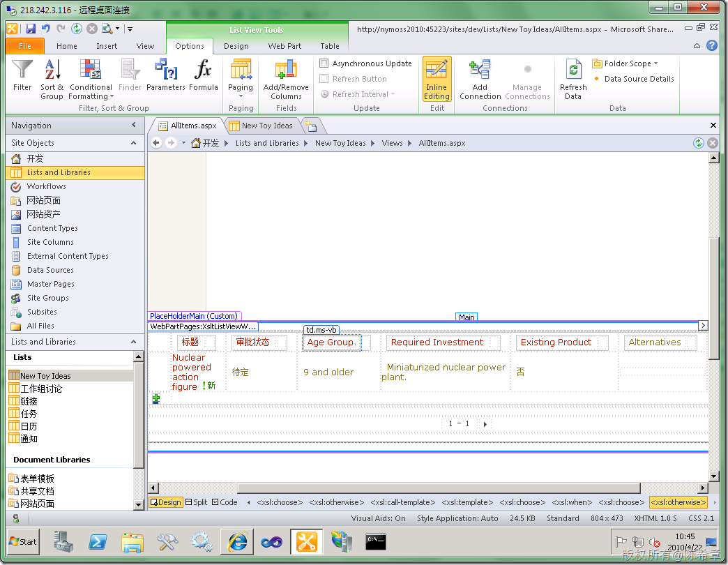
Task: Click the Parameters icon
Action: pos(166,75)
